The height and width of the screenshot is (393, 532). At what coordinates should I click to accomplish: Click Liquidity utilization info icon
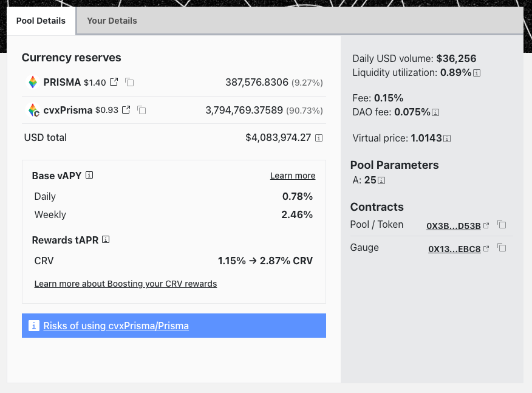point(477,73)
